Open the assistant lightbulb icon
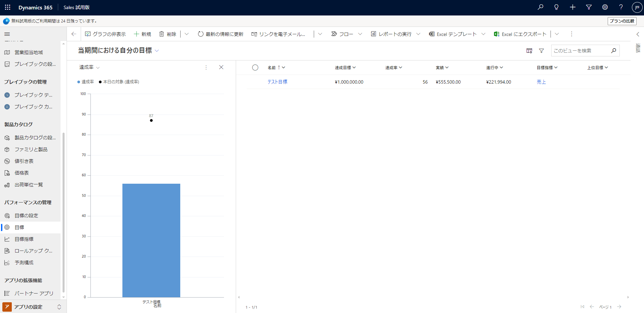The image size is (644, 313). [x=557, y=7]
